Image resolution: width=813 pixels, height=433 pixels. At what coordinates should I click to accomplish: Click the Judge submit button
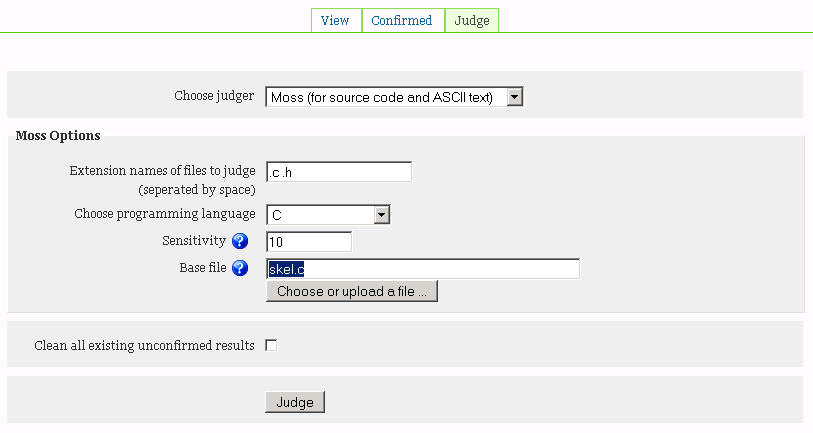tap(295, 402)
